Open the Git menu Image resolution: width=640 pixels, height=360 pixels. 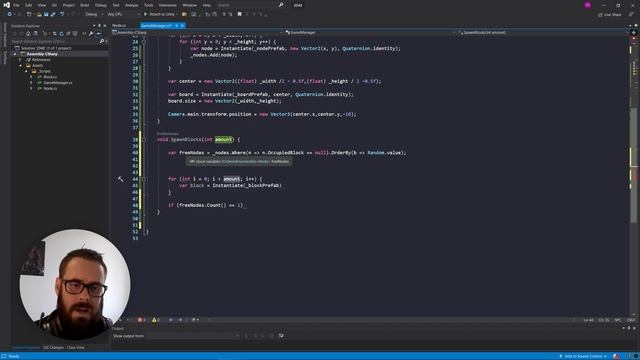54,5
